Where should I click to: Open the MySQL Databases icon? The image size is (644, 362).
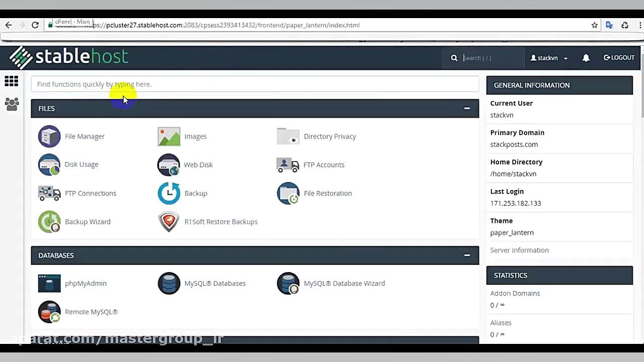click(x=169, y=283)
